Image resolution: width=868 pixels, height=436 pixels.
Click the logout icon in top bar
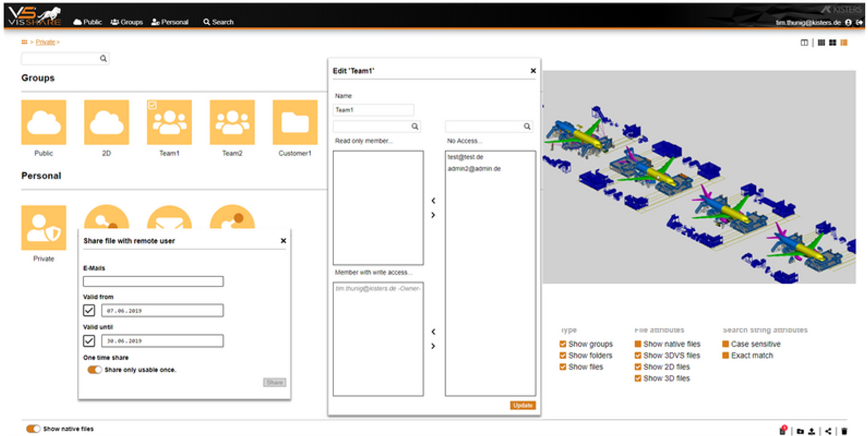point(860,22)
